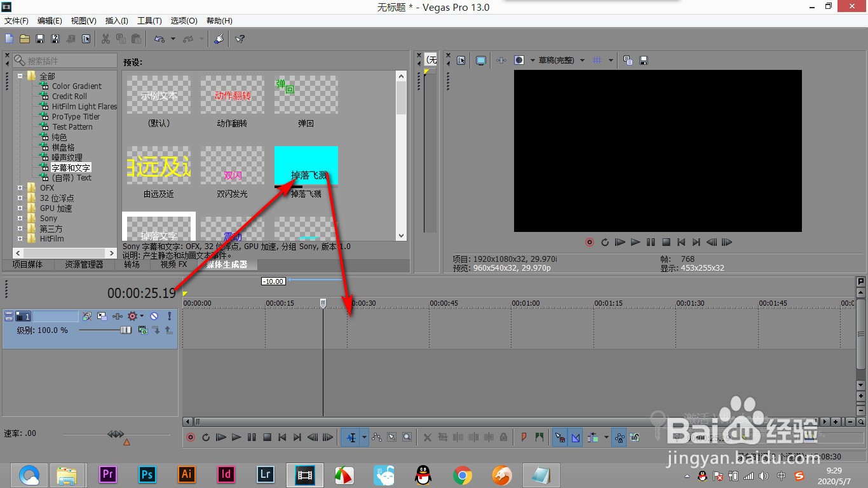This screenshot has width=868, height=488.
Task: Click the interactive tutorials hand icon
Action: point(219,39)
